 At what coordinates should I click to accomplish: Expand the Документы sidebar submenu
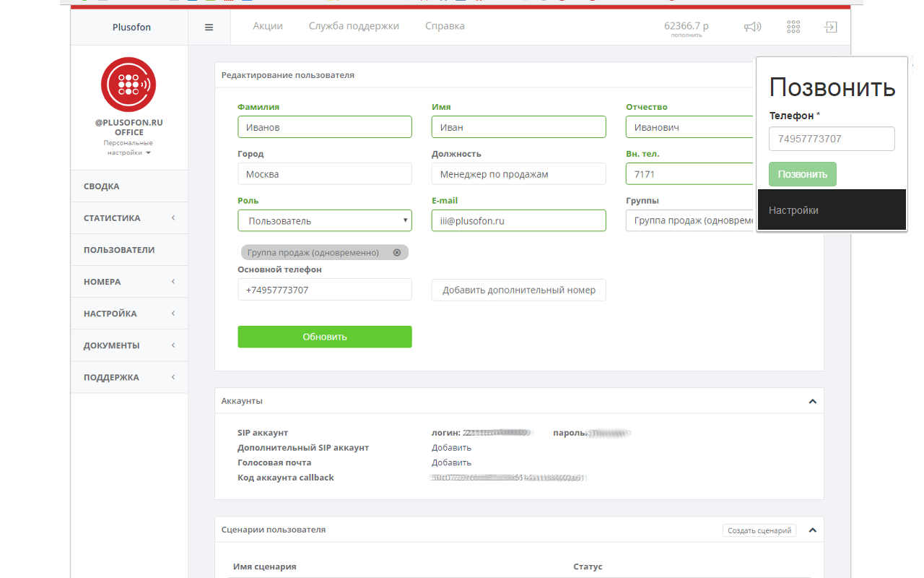(x=173, y=345)
